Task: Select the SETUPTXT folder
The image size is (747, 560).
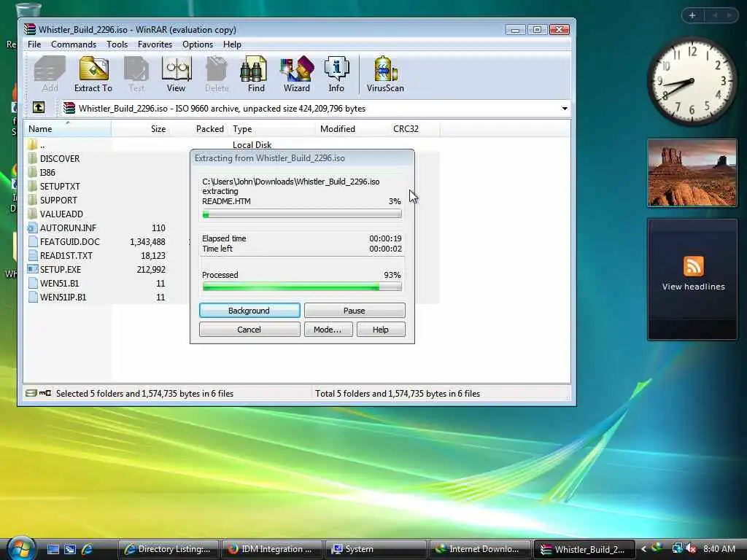Action: [60, 186]
